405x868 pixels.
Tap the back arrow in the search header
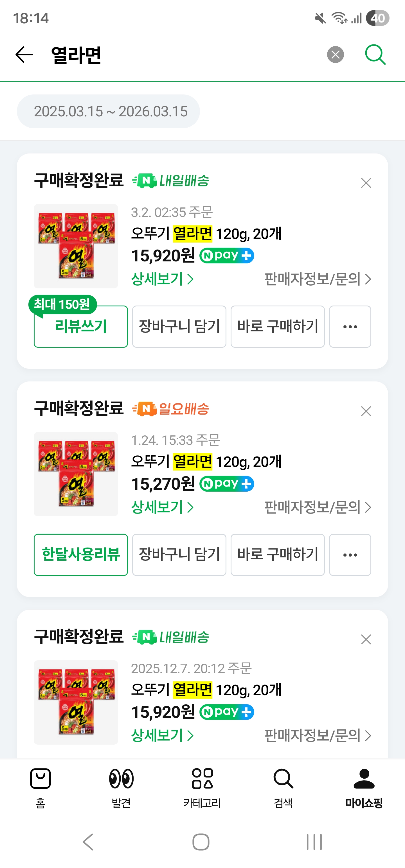tap(24, 55)
